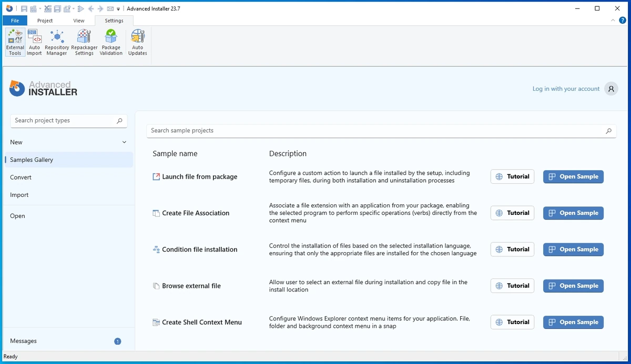Expand the New section chevron
Image resolution: width=631 pixels, height=364 pixels.
[124, 142]
